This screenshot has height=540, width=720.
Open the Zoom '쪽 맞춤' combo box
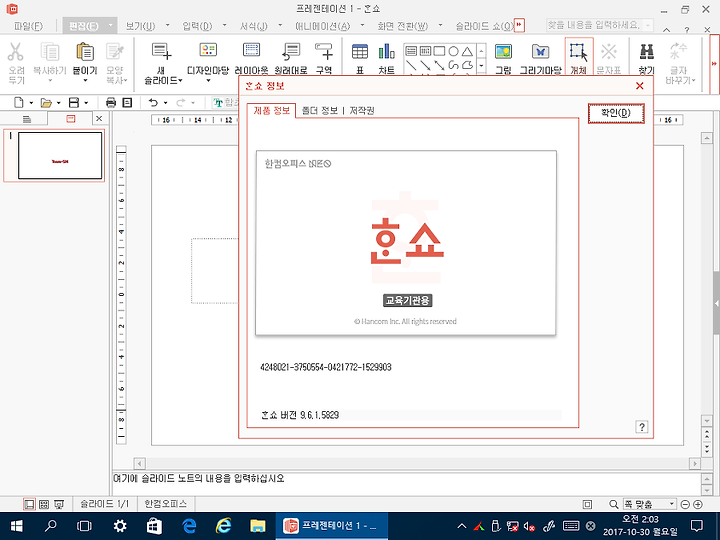(x=649, y=504)
